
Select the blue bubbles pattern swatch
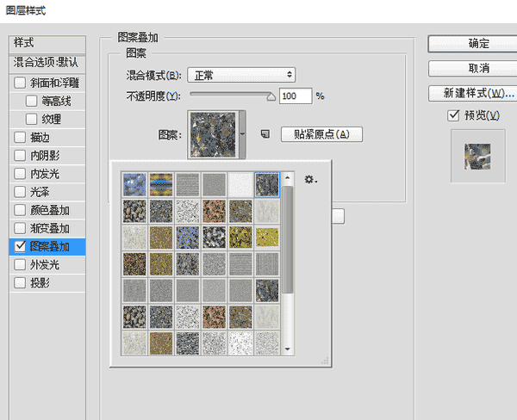click(x=134, y=184)
